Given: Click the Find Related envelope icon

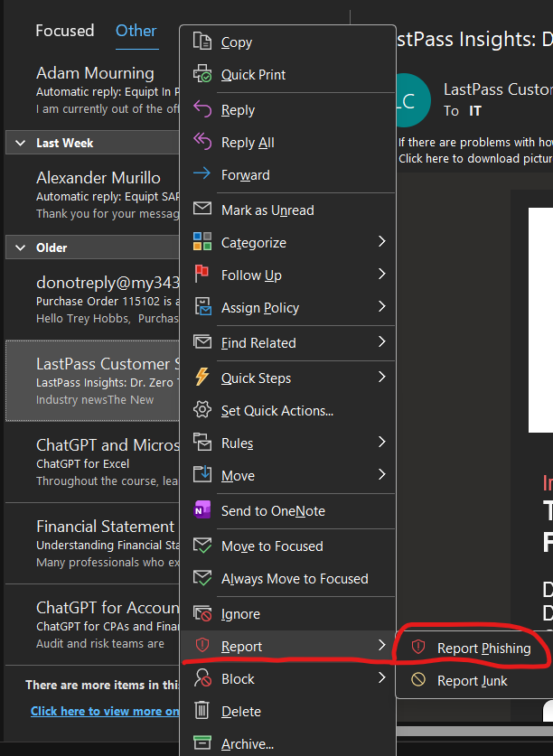Looking at the screenshot, I should 202,341.
